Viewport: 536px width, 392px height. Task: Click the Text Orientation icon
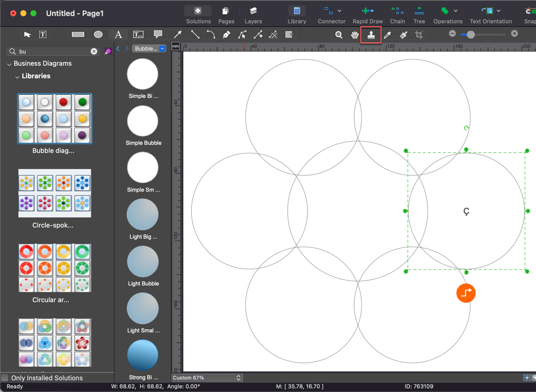(488, 11)
